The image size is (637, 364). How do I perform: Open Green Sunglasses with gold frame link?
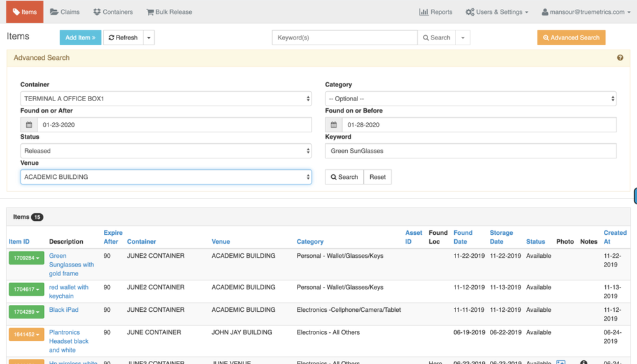(x=71, y=265)
